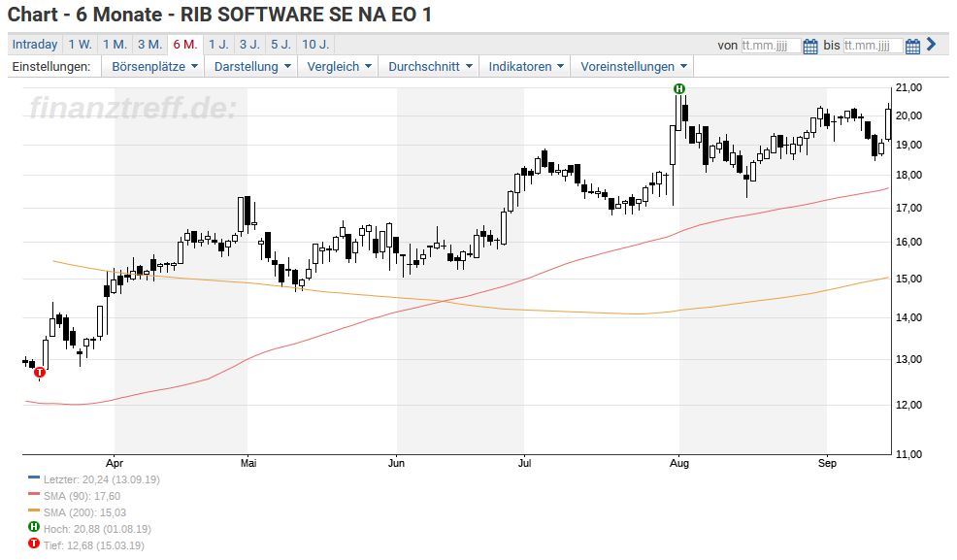The image size is (957, 560).
Task: Click legend text 'Hoch: 20,88 (01.08.19)'
Action: 97,529
